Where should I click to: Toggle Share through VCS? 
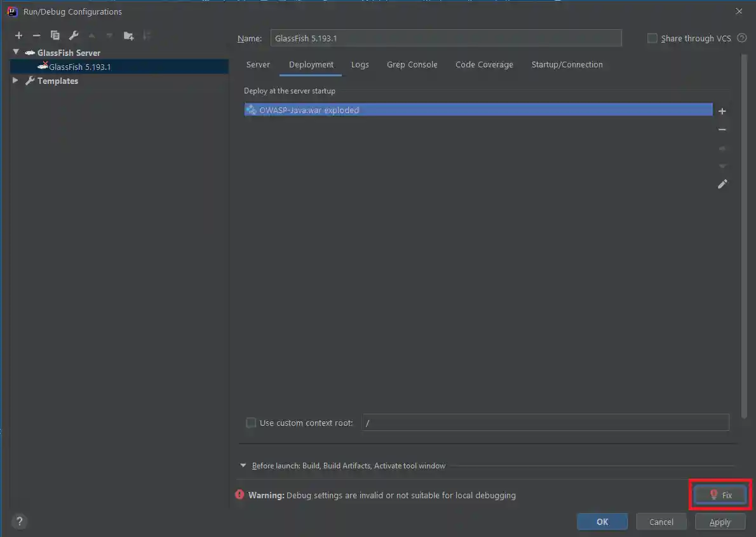[652, 38]
